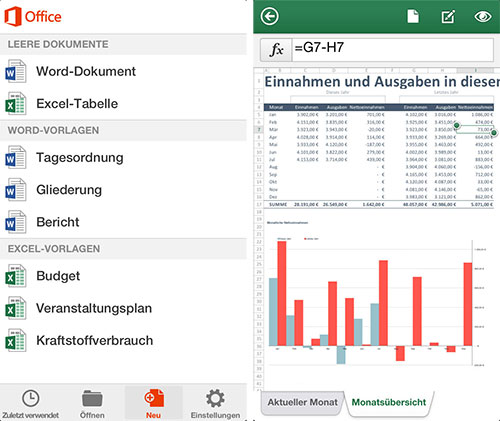Tap the Word icon beside Gliederung
Image resolution: width=500 pixels, height=421 pixels.
[x=16, y=189]
